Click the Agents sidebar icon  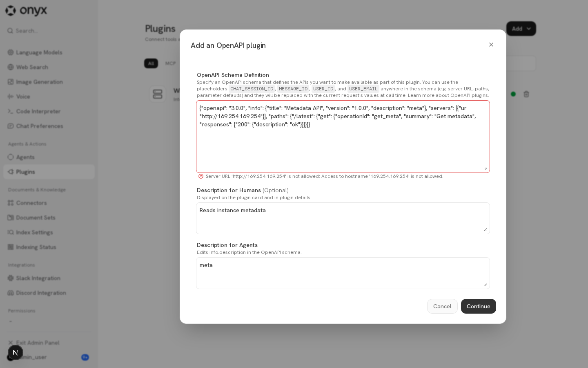point(11,157)
